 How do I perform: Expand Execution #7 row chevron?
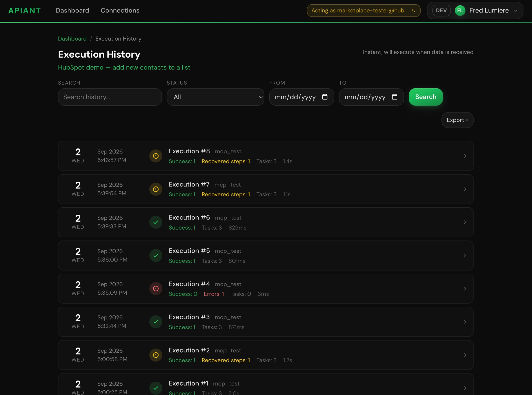465,189
